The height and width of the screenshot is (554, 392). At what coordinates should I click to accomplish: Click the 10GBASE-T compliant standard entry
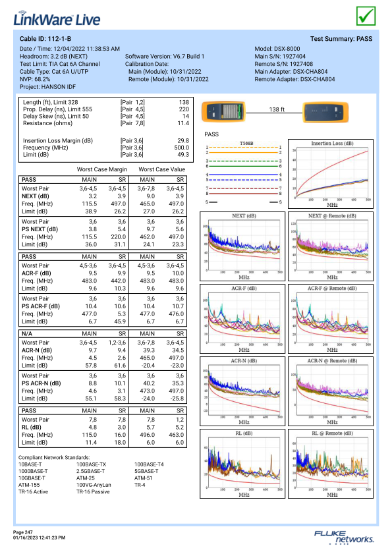point(32,478)
